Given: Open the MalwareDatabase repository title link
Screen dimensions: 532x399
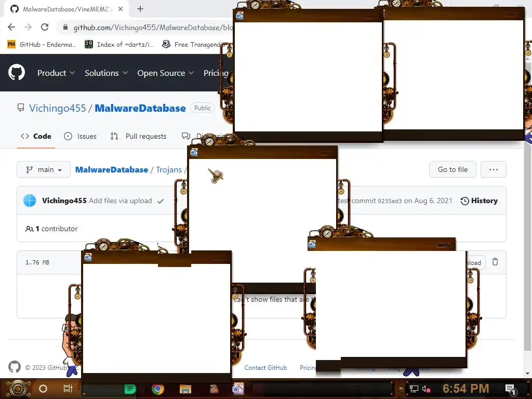Looking at the screenshot, I should coord(140,108).
